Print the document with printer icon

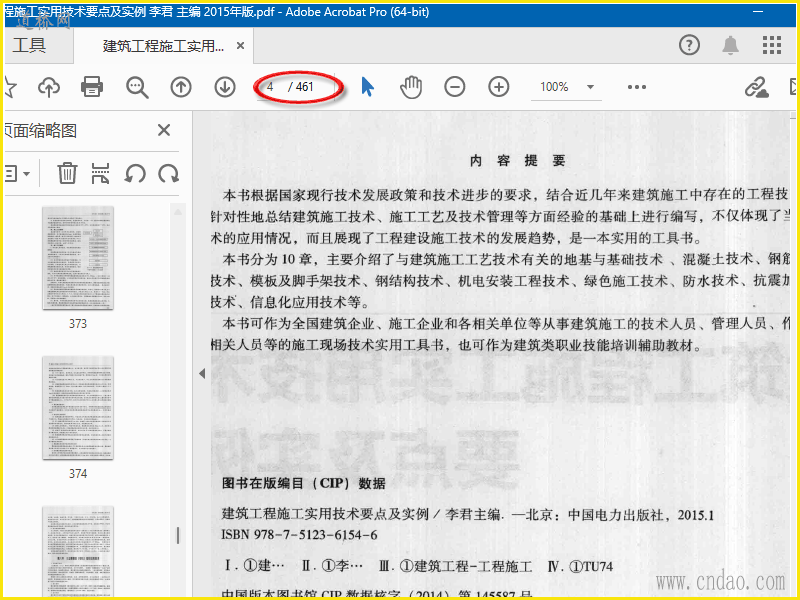[x=92, y=87]
